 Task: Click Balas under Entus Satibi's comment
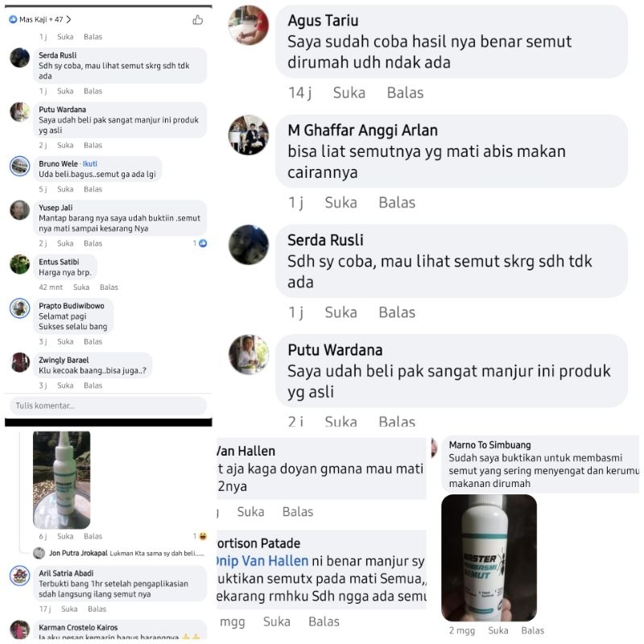pyautogui.click(x=109, y=287)
